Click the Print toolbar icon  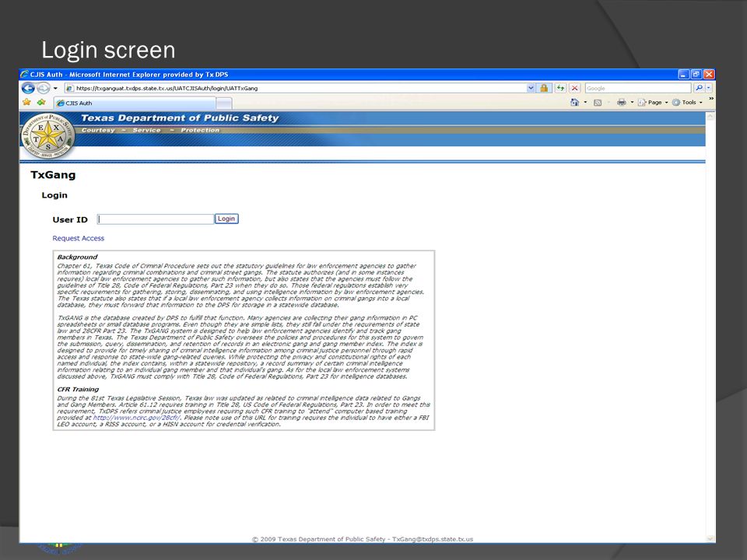tap(621, 103)
